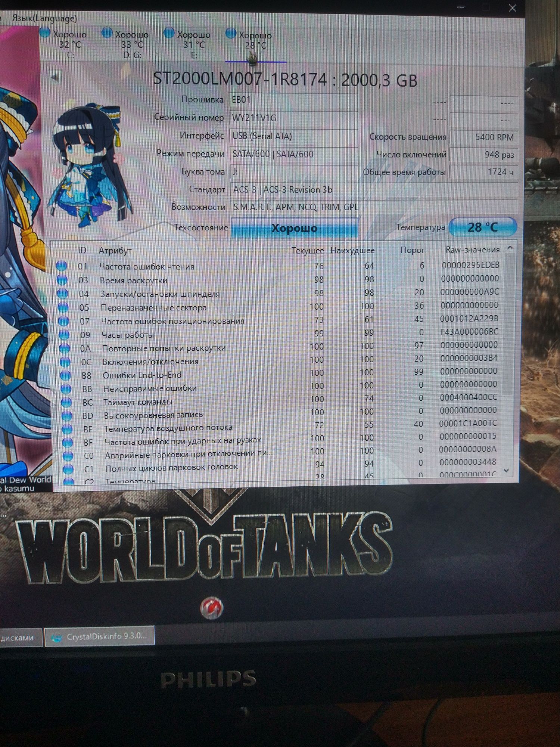Open the дисками taskbar button

click(x=21, y=638)
